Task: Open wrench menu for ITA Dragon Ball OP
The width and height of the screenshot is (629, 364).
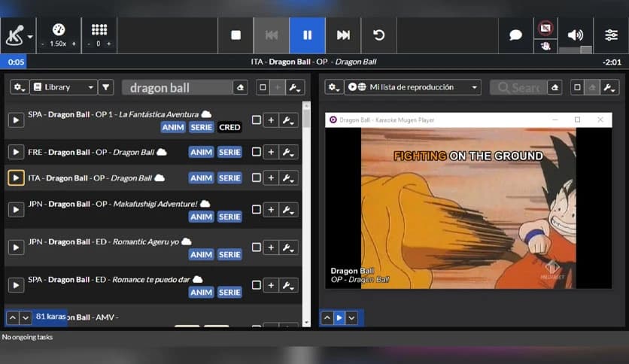Action: click(288, 178)
